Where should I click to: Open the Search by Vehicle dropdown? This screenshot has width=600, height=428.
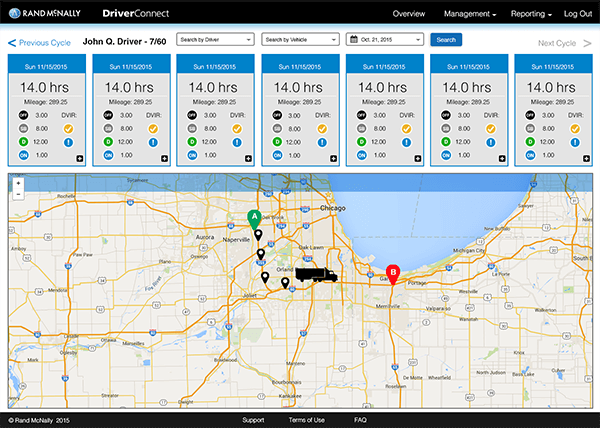coord(300,39)
